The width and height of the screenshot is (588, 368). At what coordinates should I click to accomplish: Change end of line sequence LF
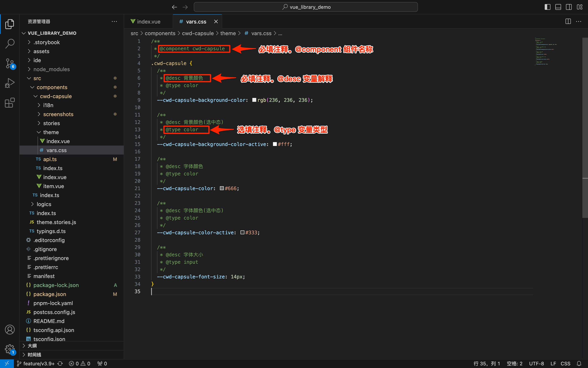553,364
